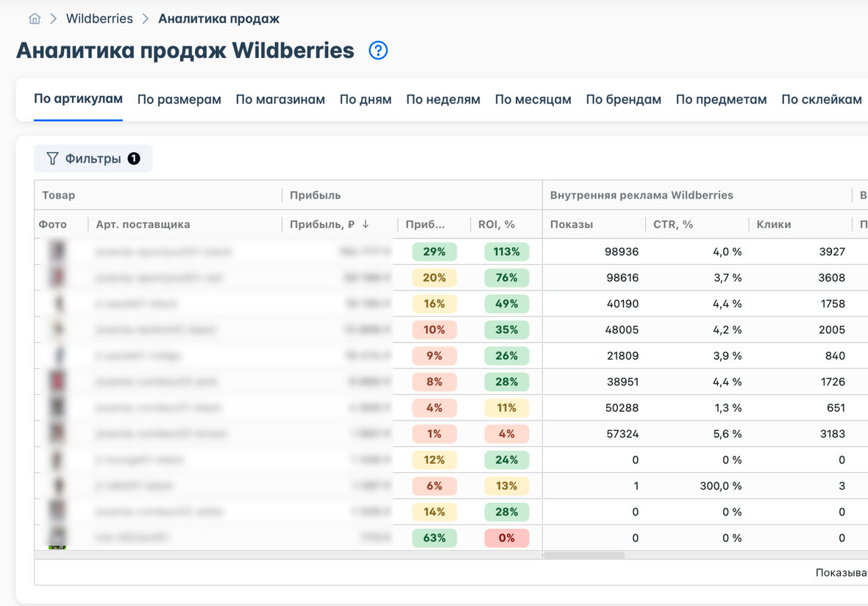868x606 pixels.
Task: Click the Показы column header
Action: click(x=572, y=224)
